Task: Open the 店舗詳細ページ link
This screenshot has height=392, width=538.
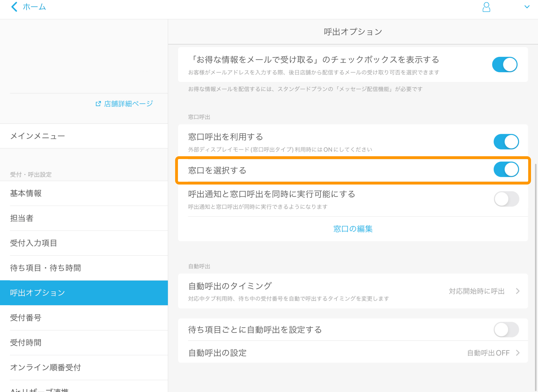Action: point(128,104)
